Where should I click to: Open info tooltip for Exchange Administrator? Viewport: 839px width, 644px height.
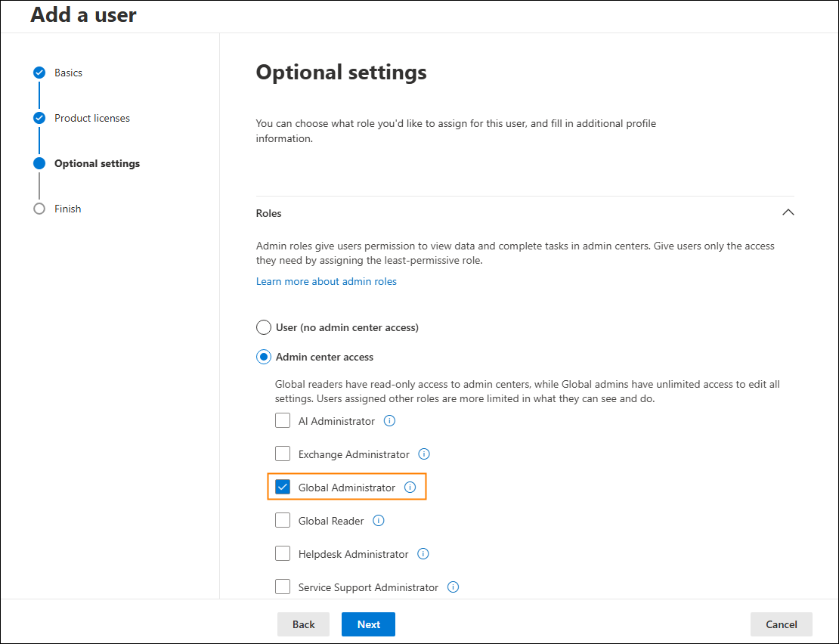[424, 454]
